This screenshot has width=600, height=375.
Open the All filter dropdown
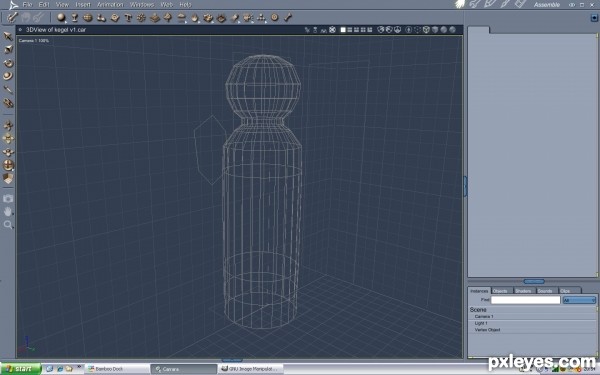pos(579,300)
